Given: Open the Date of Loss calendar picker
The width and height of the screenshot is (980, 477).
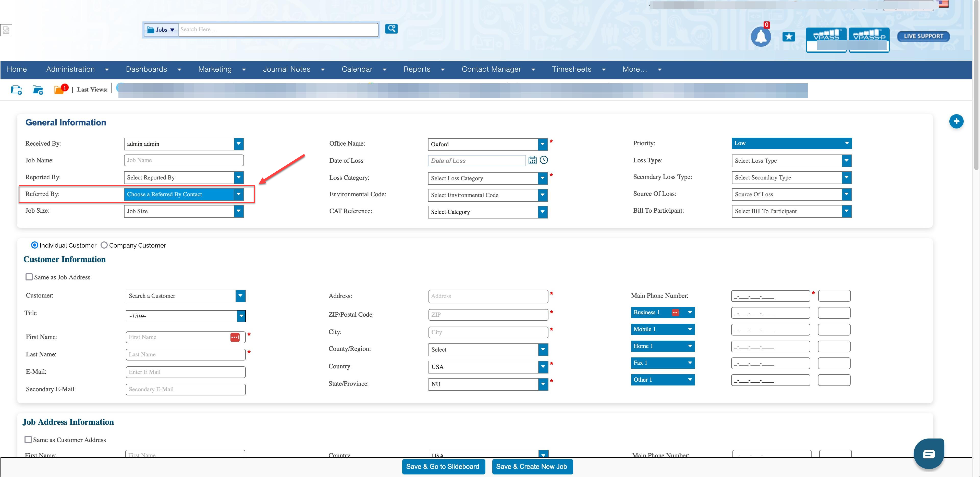Looking at the screenshot, I should (x=532, y=160).
